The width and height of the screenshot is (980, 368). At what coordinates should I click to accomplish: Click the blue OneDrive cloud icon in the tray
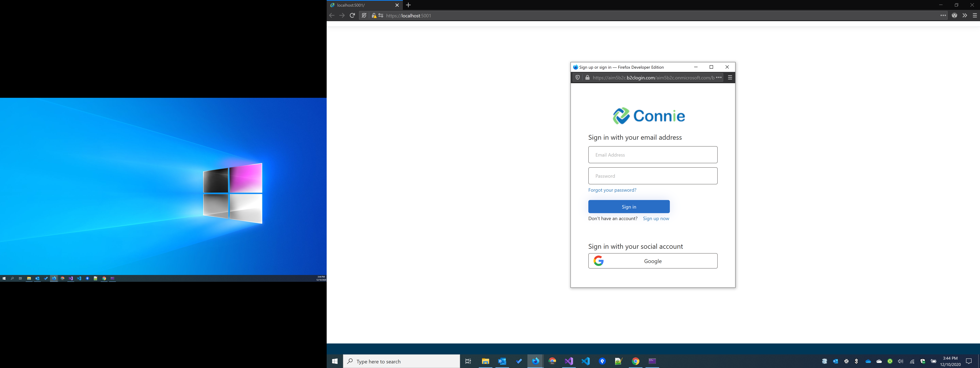pos(868,361)
